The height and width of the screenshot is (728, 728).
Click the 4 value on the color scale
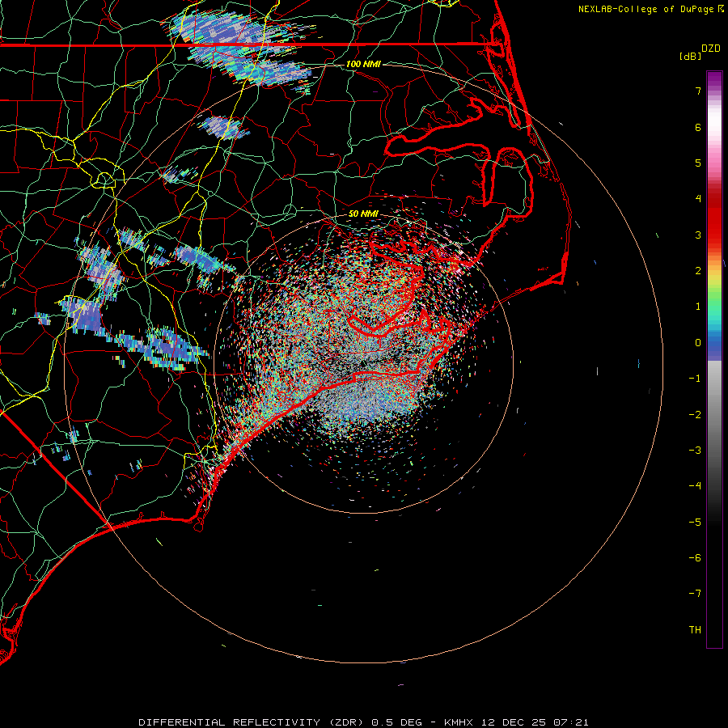(698, 199)
